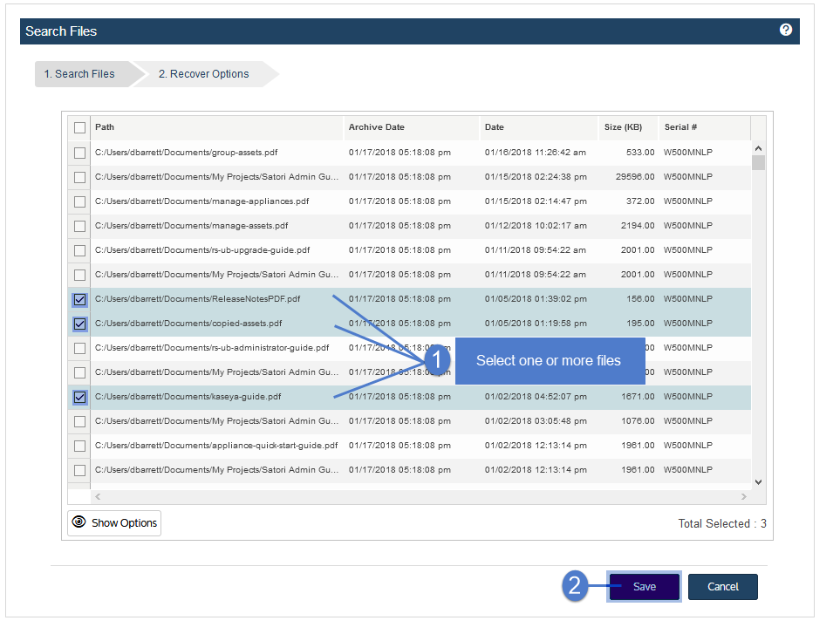Sort by the Path column header
This screenshot has height=641, width=840.
click(217, 127)
